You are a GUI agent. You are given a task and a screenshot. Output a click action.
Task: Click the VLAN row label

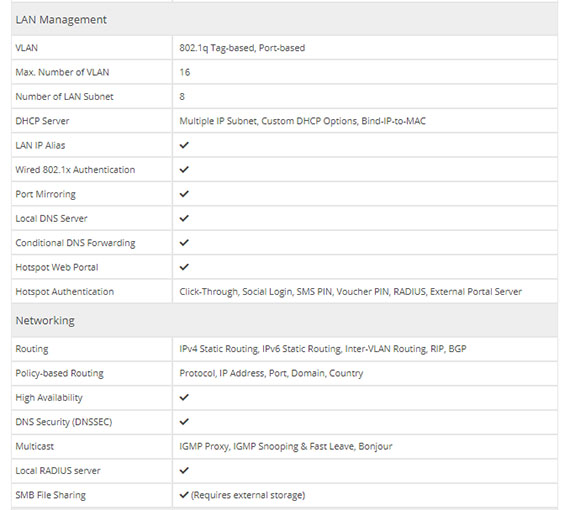[x=27, y=48]
